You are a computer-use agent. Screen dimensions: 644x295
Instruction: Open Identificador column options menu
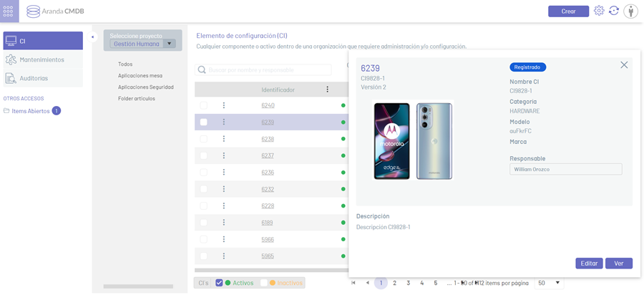pos(327,90)
